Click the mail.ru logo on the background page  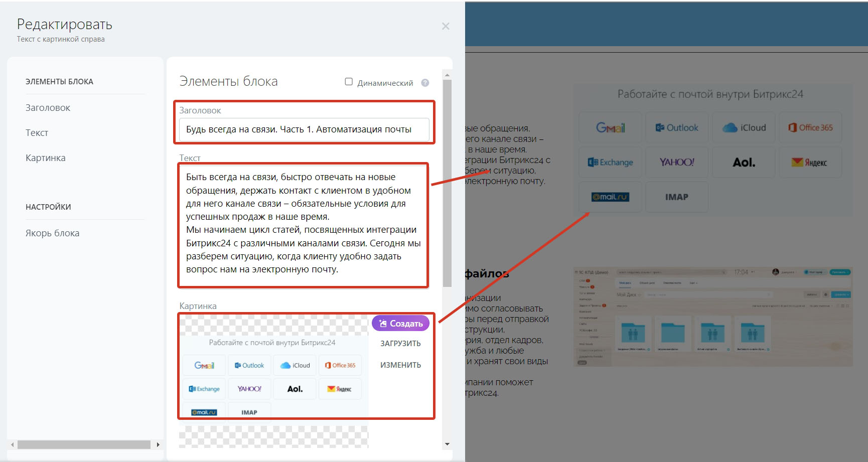[610, 197]
